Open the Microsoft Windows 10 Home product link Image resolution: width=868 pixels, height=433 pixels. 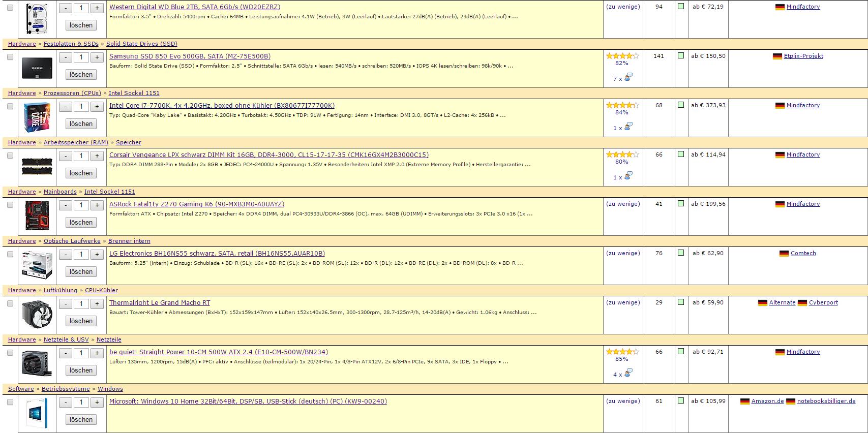248,401
